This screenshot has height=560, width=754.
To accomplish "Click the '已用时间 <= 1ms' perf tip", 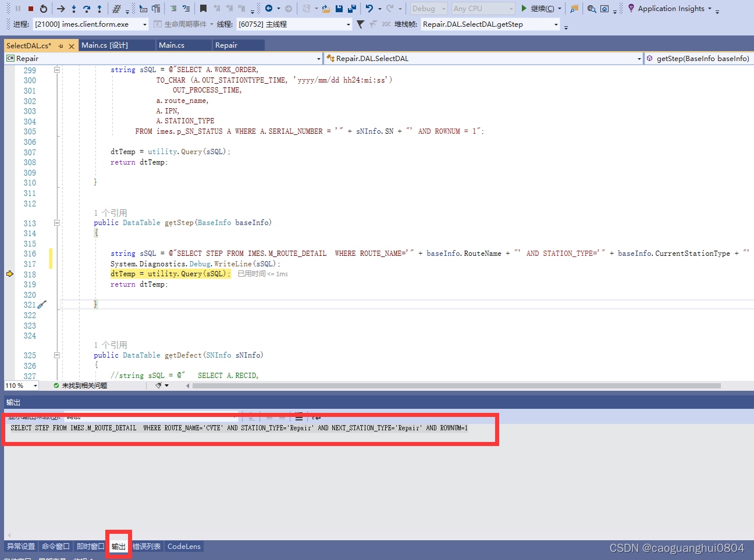I will point(263,274).
